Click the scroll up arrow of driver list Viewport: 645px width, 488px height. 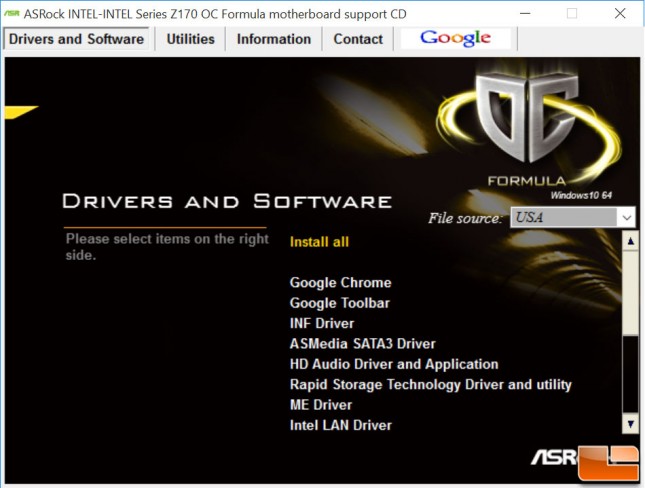tap(630, 241)
